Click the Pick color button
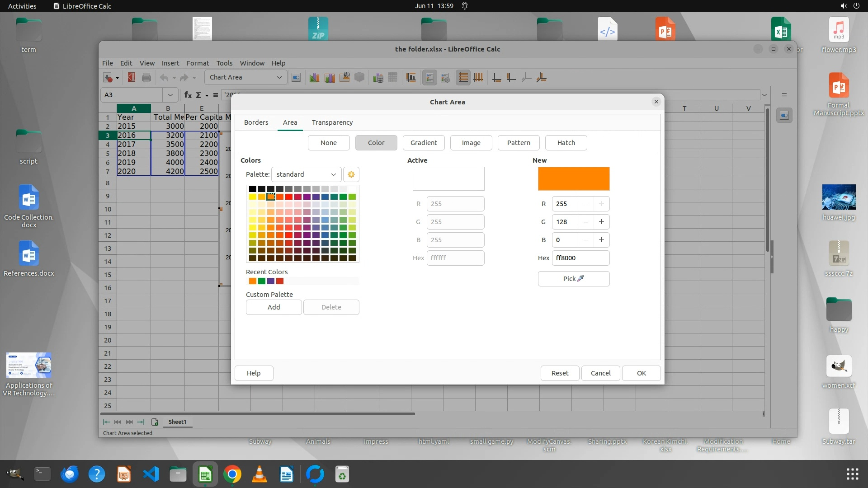The width and height of the screenshot is (868, 488). point(573,279)
